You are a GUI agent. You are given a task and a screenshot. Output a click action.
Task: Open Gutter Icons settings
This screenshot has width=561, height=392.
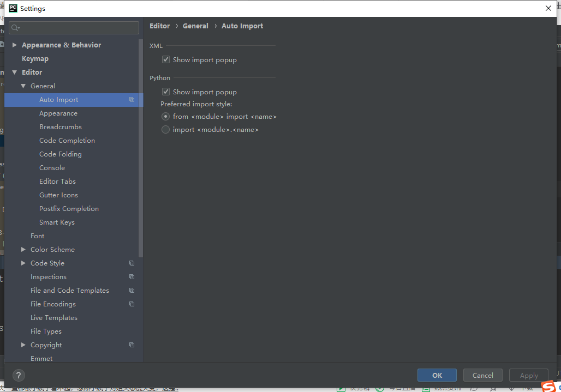coord(59,195)
